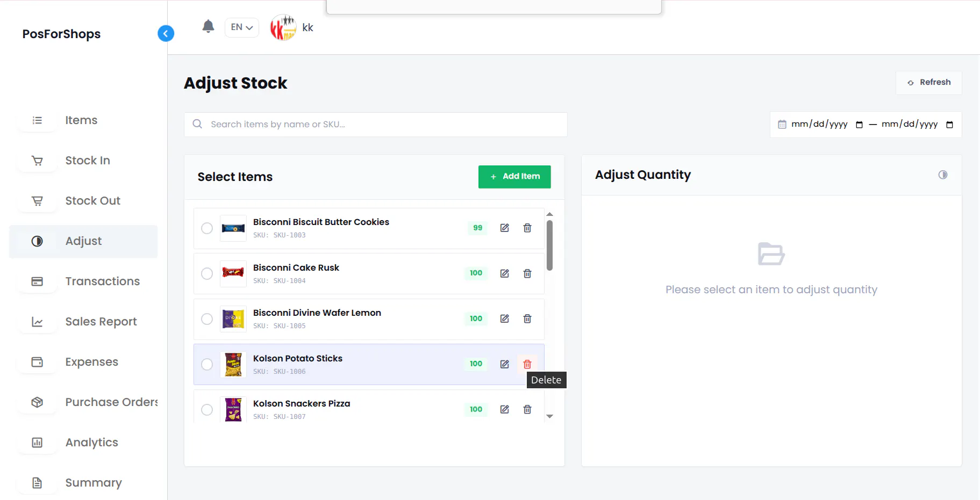
Task: Click the scroll down arrow of item list
Action: click(x=549, y=416)
